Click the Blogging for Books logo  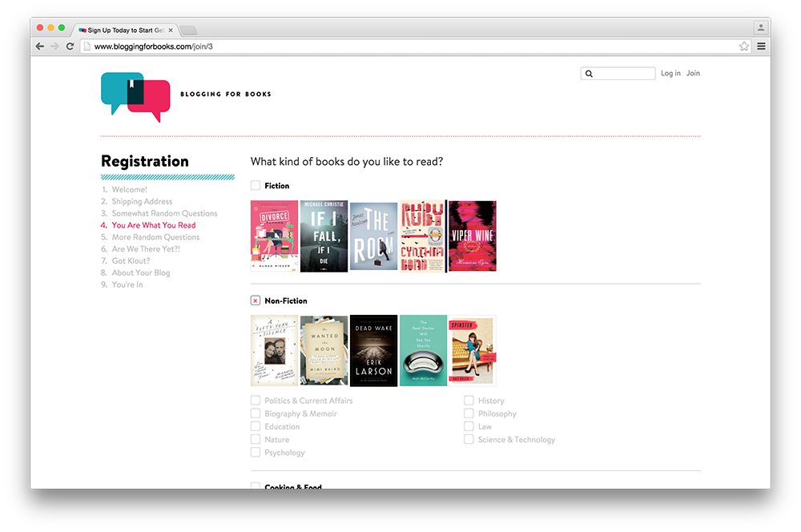point(136,96)
